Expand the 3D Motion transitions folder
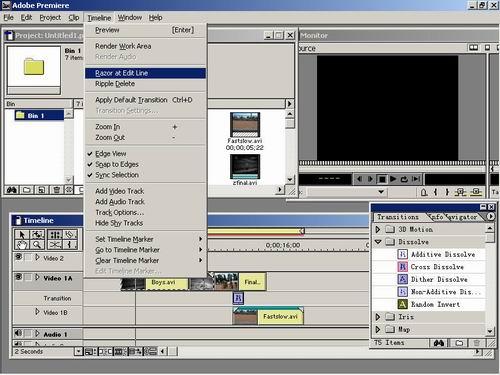Viewport: 500px width, 375px height. coord(378,229)
